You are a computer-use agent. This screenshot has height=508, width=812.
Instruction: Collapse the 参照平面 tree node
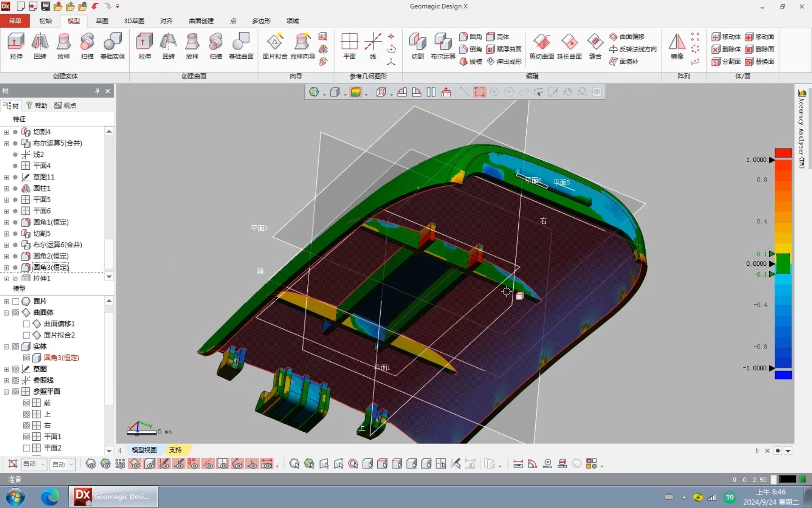click(x=6, y=391)
